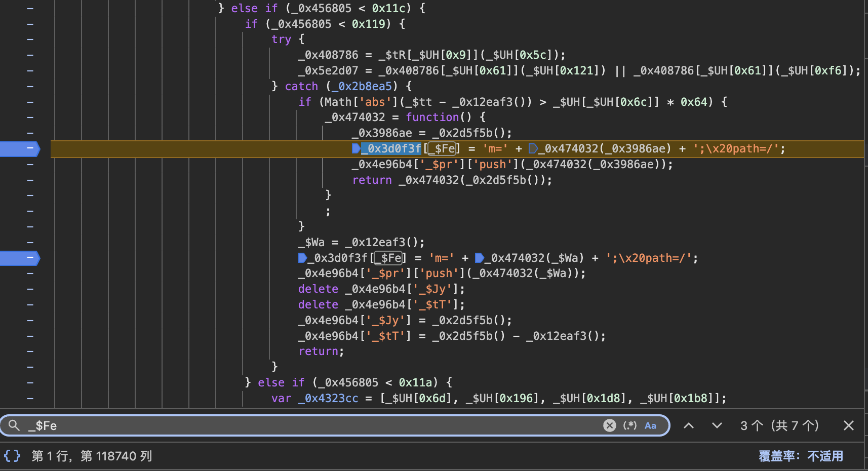868x471 pixels.
Task: Close the find-in-file search bar
Action: coord(849,425)
